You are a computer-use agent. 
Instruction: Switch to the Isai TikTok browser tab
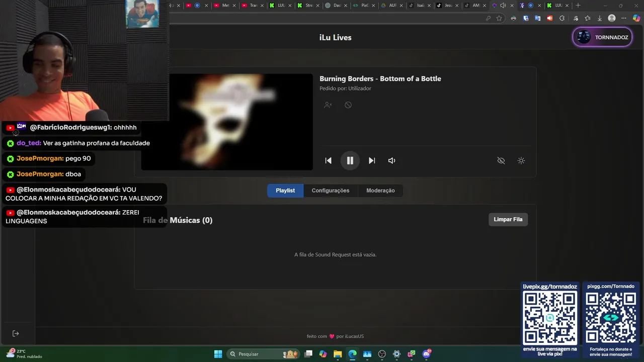tap(420, 6)
